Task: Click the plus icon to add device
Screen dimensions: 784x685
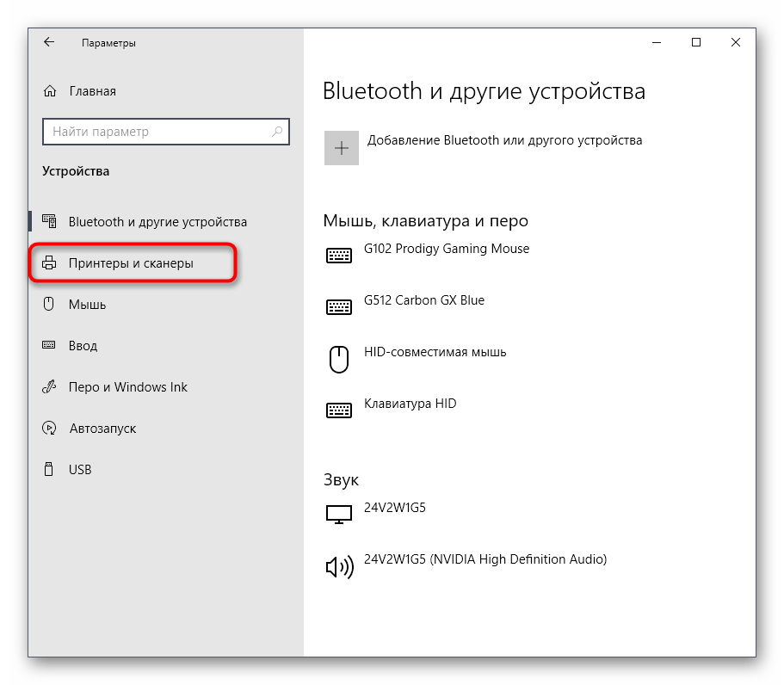Action: 342,148
